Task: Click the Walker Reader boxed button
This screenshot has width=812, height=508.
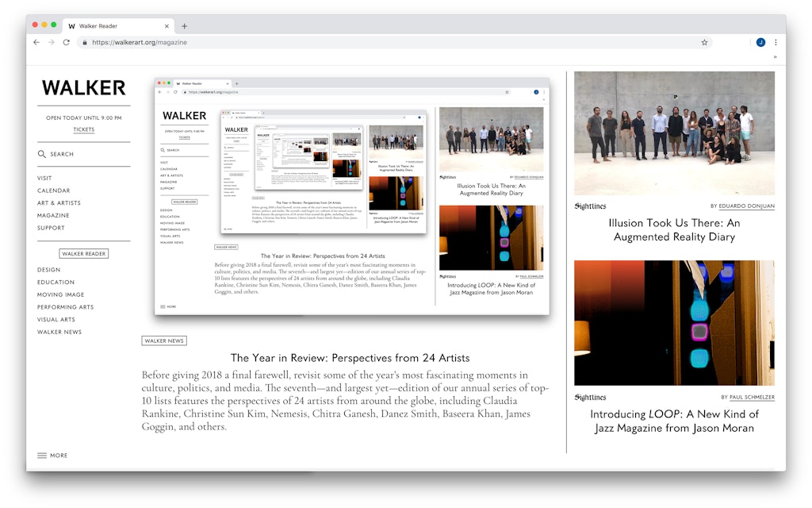Action: coord(84,254)
